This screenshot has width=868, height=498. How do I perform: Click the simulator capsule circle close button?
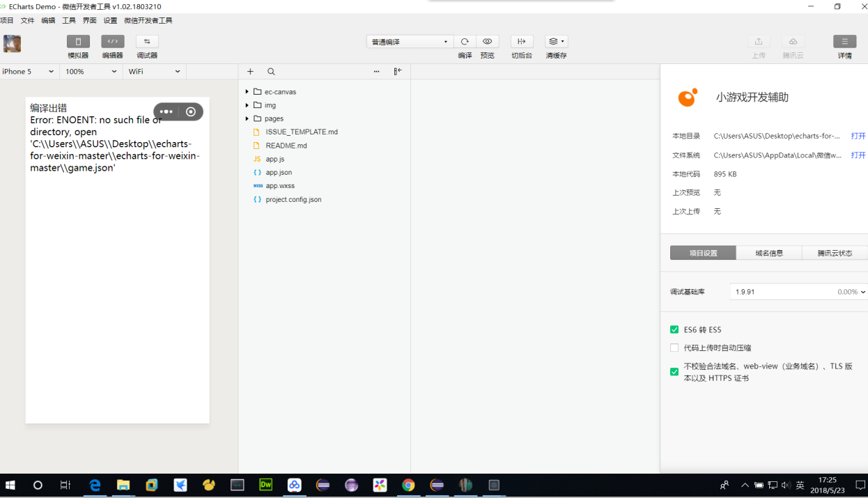coord(191,111)
